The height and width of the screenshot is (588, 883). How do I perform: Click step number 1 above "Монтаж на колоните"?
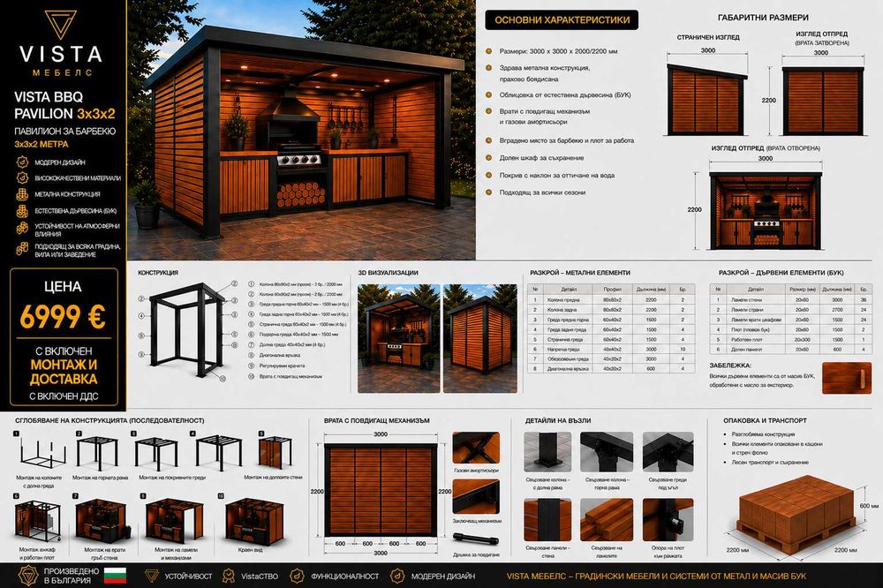click(x=17, y=433)
